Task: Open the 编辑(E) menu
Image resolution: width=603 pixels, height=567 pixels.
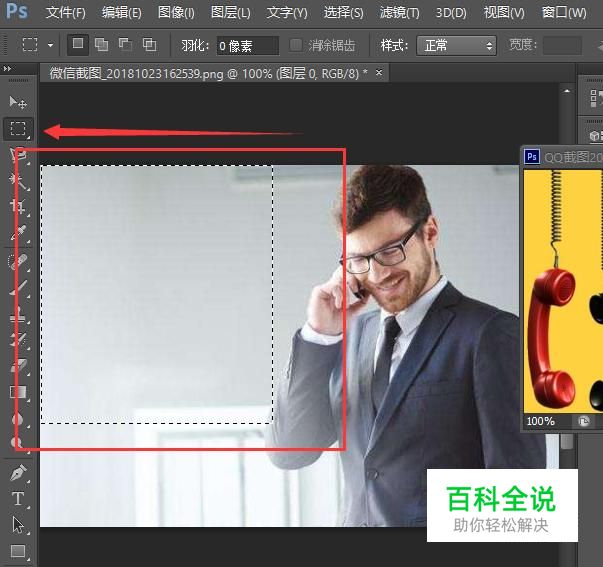Action: (x=122, y=13)
